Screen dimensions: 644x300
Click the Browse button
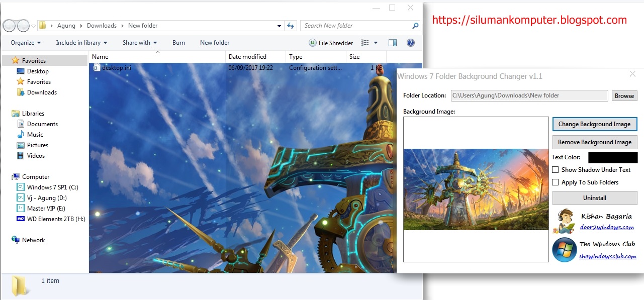[624, 95]
